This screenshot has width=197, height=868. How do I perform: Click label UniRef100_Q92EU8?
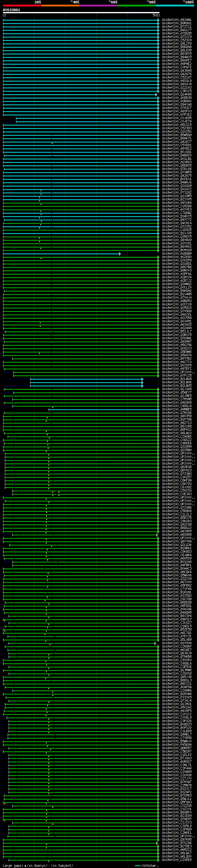(176, 467)
